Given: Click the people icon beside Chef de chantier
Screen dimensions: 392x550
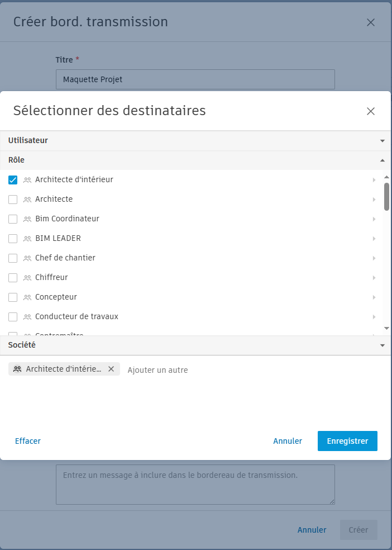Looking at the screenshot, I should [26, 258].
